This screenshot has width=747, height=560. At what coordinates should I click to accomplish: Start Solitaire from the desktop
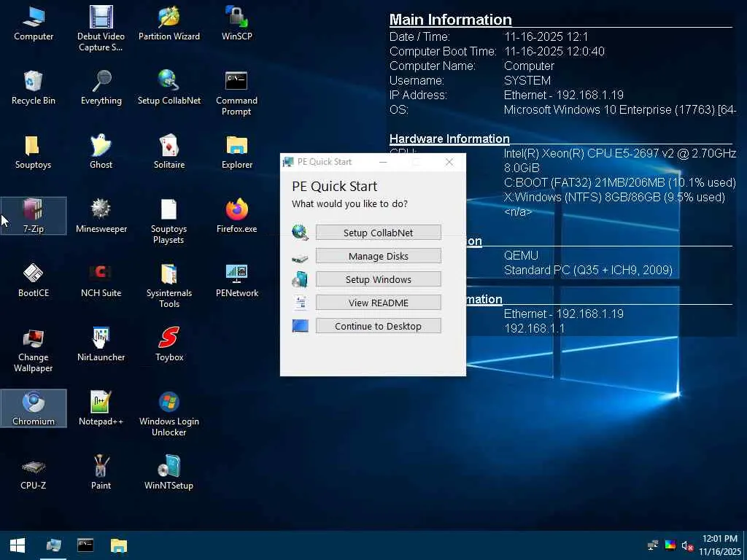[x=169, y=152]
